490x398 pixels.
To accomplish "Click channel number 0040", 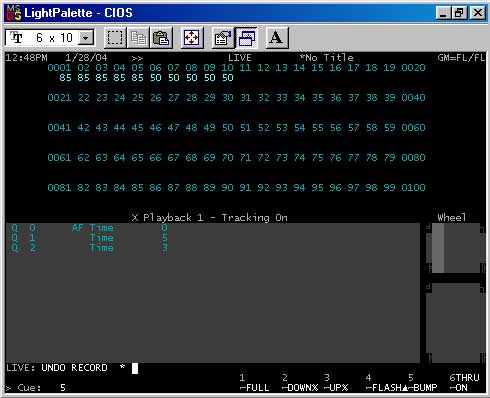I will [413, 98].
